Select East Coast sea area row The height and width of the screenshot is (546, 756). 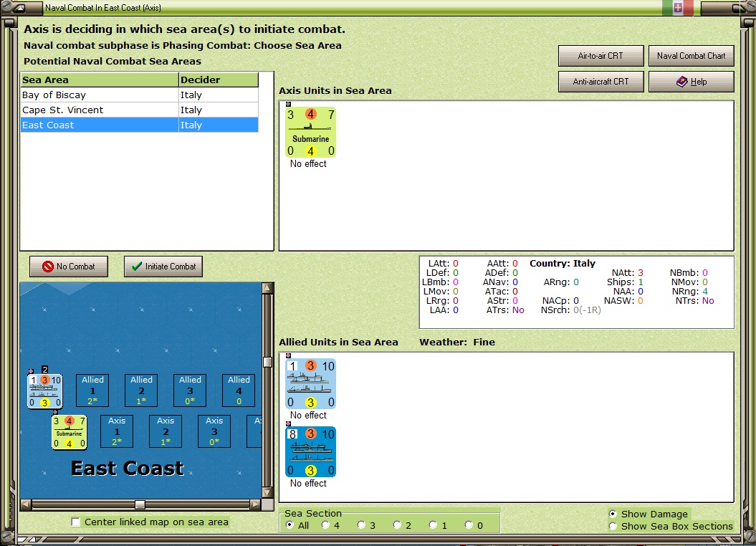click(139, 125)
